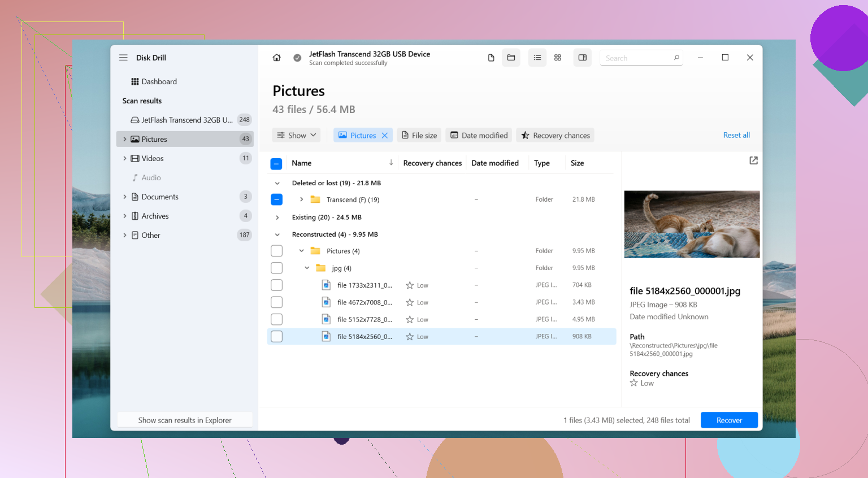868x478 pixels.
Task: Collapse the Reconstructed (4) group
Action: [x=277, y=234]
